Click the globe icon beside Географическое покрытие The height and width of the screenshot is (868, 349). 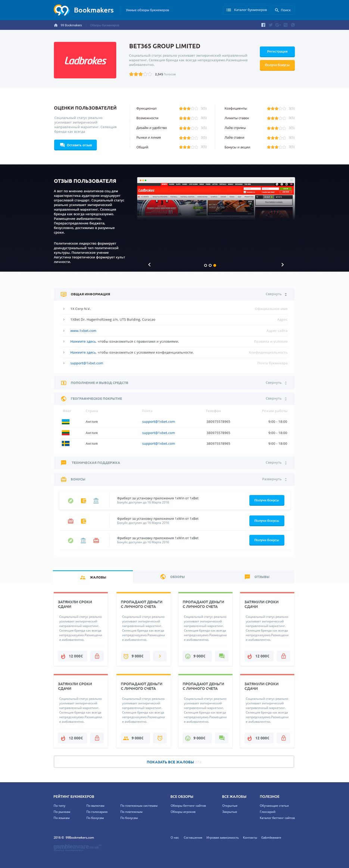coord(63,399)
